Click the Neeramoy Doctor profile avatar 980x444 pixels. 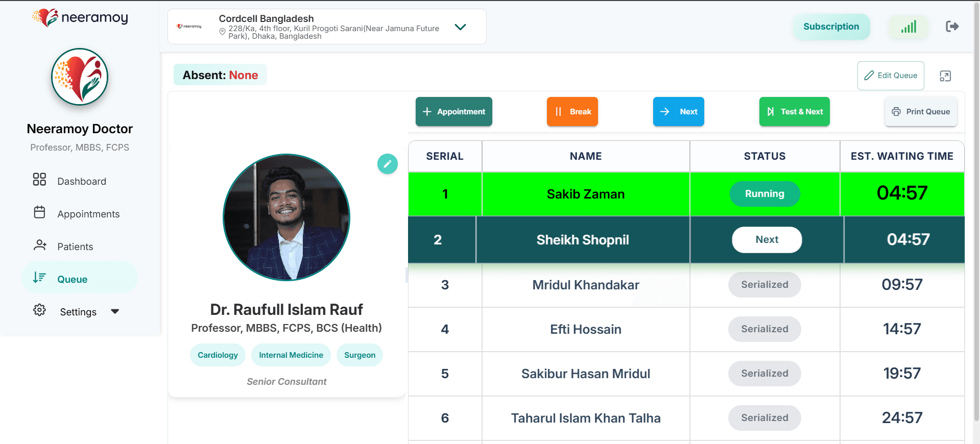[80, 77]
